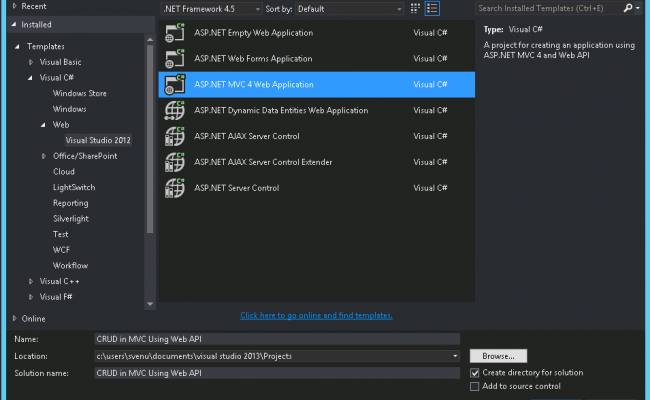This screenshot has height=400, width=650.
Task: Click the Visual C++ tree label
Action: pyautogui.click(x=59, y=281)
